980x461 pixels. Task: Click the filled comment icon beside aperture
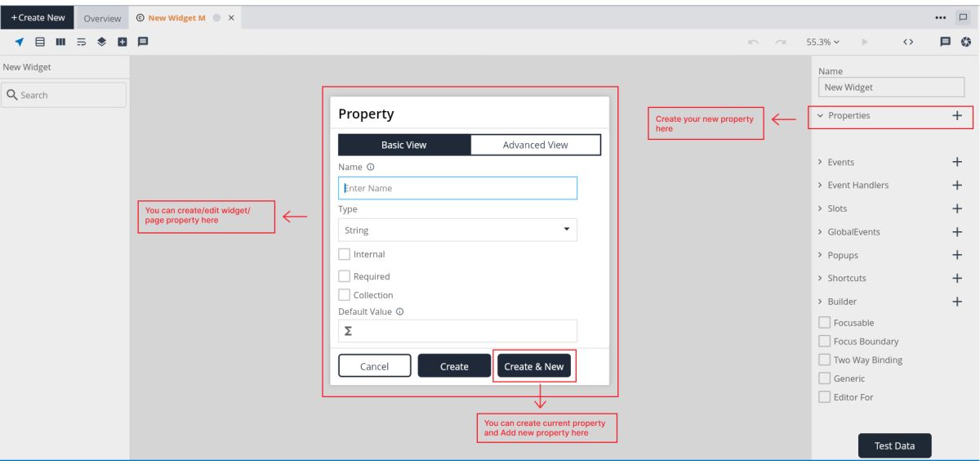[x=946, y=42]
